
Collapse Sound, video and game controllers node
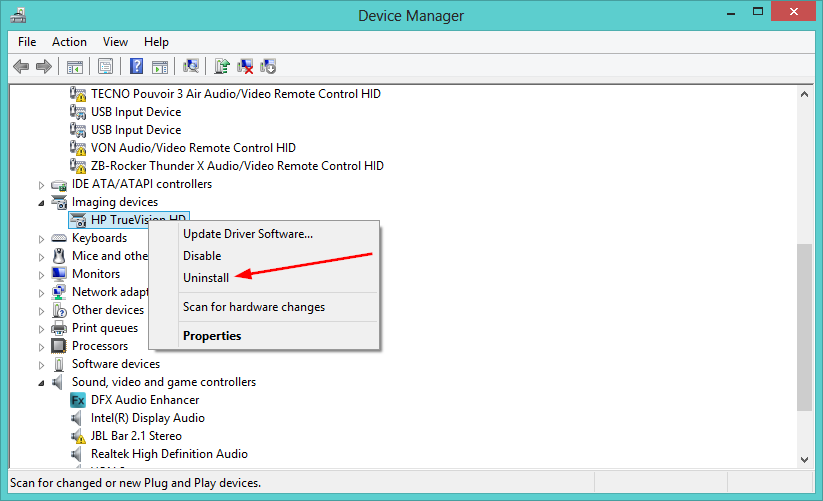[41, 383]
